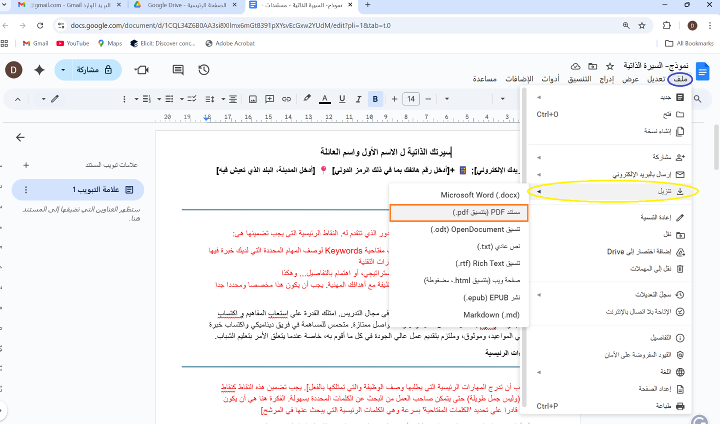Viewport: 720px width, 424px height.
Task: Download as Markdown (.md)
Action: [459, 315]
